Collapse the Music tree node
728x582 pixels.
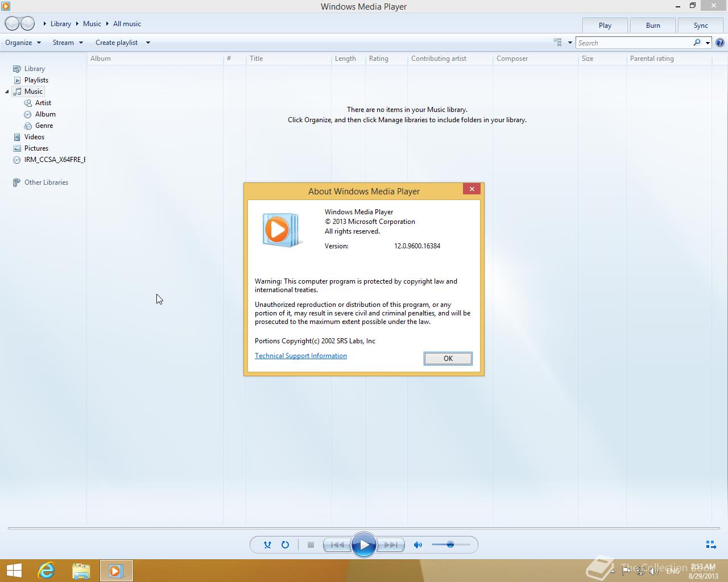7,92
